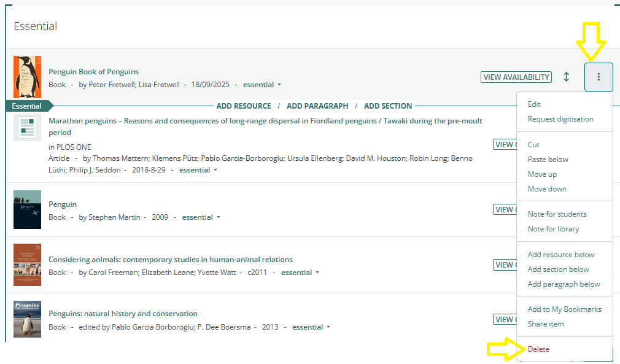620x364 pixels.
Task: Select Cut in the item menu
Action: pyautogui.click(x=533, y=144)
